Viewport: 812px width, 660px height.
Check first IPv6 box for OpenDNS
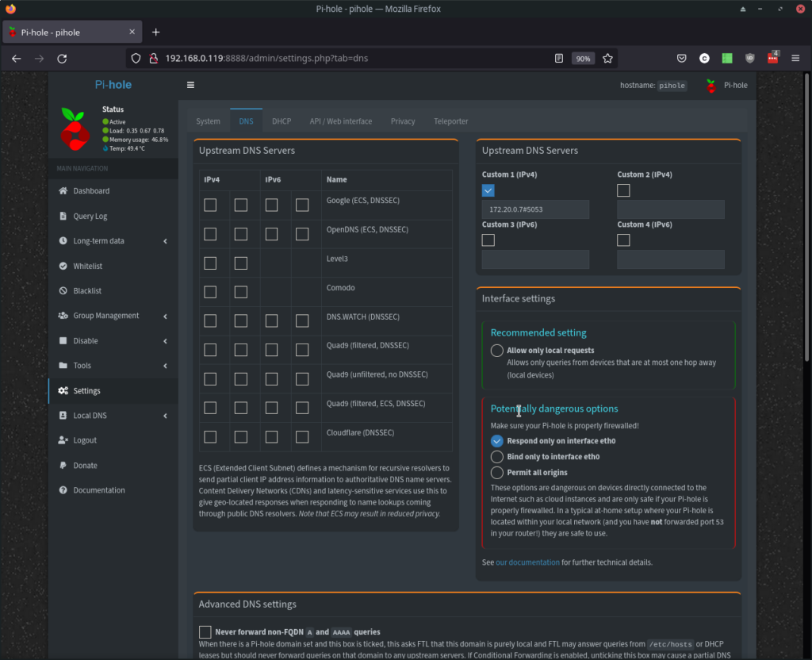[271, 234]
